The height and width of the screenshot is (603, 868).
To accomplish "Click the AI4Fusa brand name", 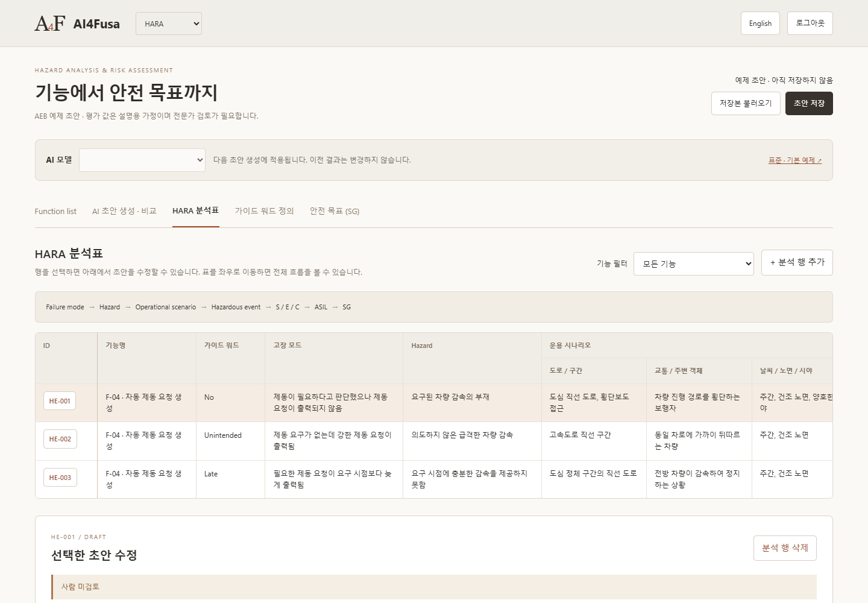I will [x=96, y=24].
